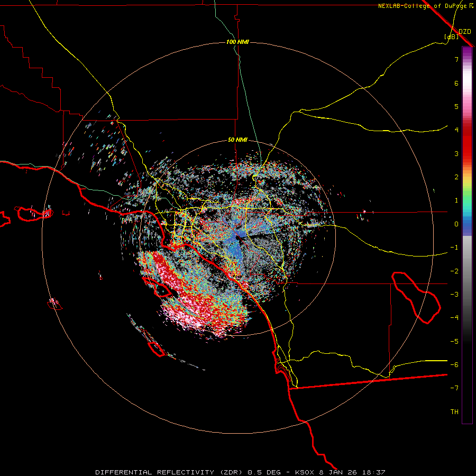Select the 3 value on the color scale

(x=456, y=153)
